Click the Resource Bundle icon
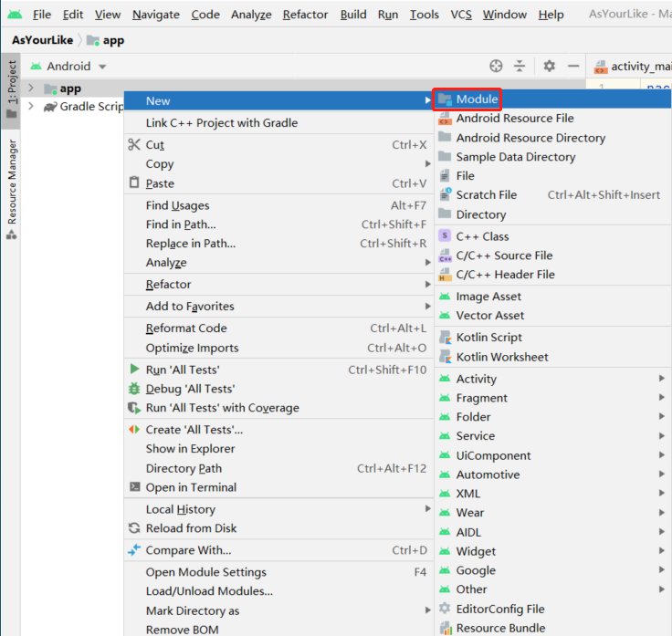 (x=446, y=628)
